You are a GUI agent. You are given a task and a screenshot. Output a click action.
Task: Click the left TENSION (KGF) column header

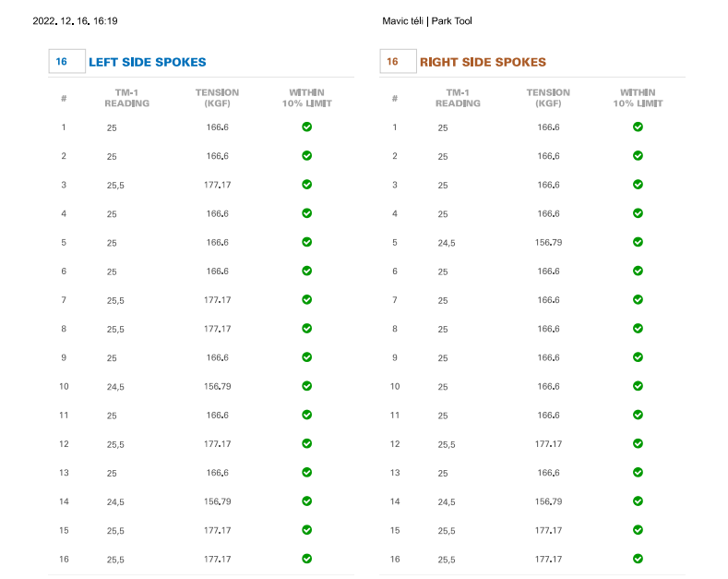click(x=217, y=98)
